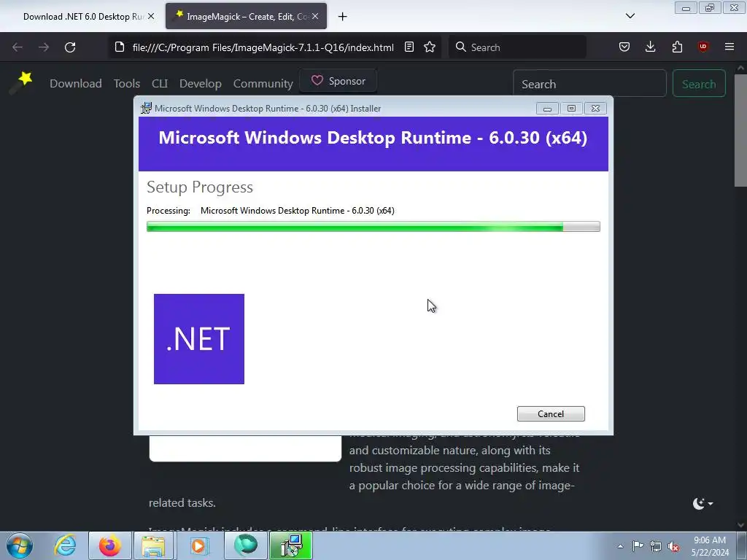Open the Extensions menu
Viewport: 747px width, 560px height.
(x=677, y=47)
